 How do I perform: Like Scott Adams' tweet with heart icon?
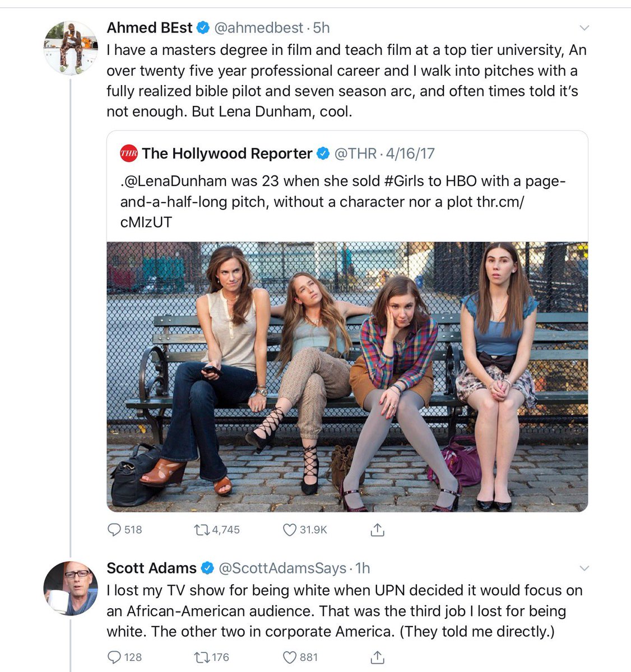(x=289, y=656)
